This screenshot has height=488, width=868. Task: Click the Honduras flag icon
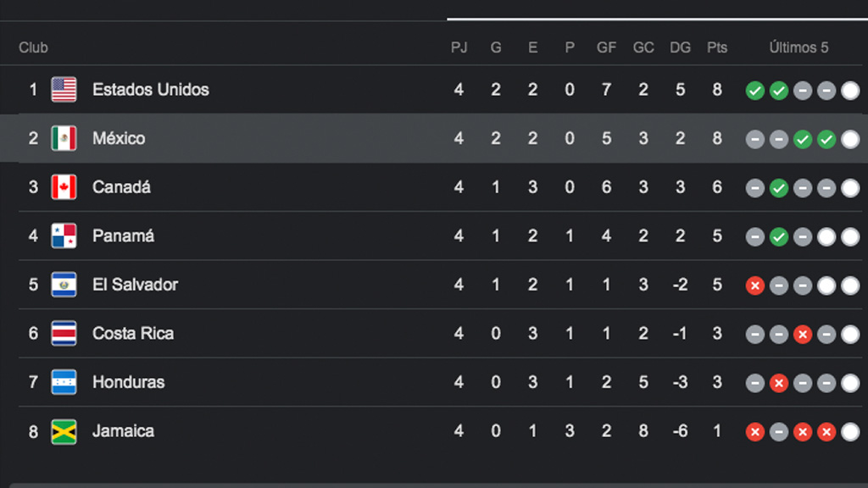[x=64, y=382]
